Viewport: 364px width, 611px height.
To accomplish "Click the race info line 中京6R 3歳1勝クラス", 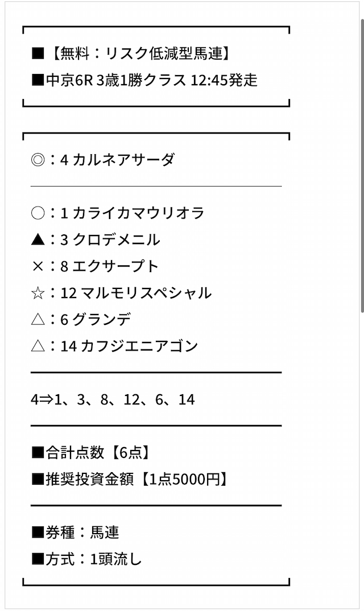I will 116,80.
